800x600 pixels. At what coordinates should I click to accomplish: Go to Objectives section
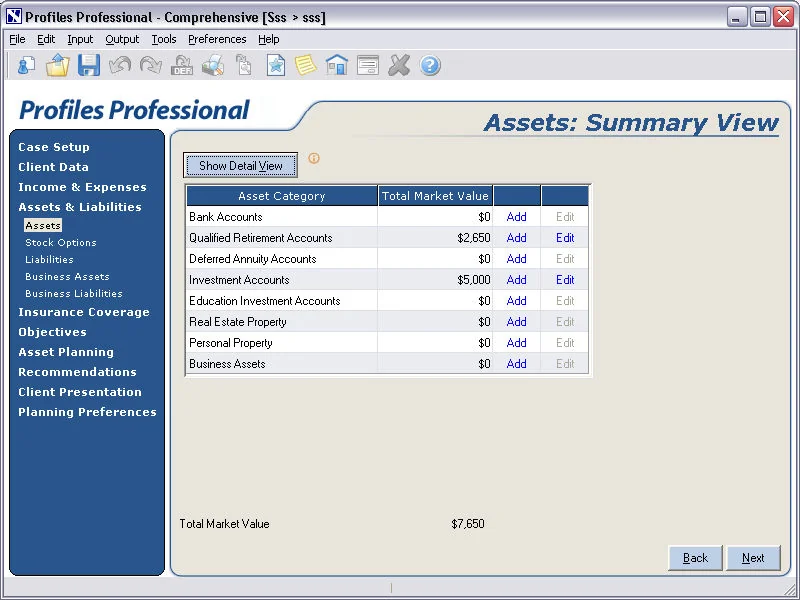(x=53, y=332)
